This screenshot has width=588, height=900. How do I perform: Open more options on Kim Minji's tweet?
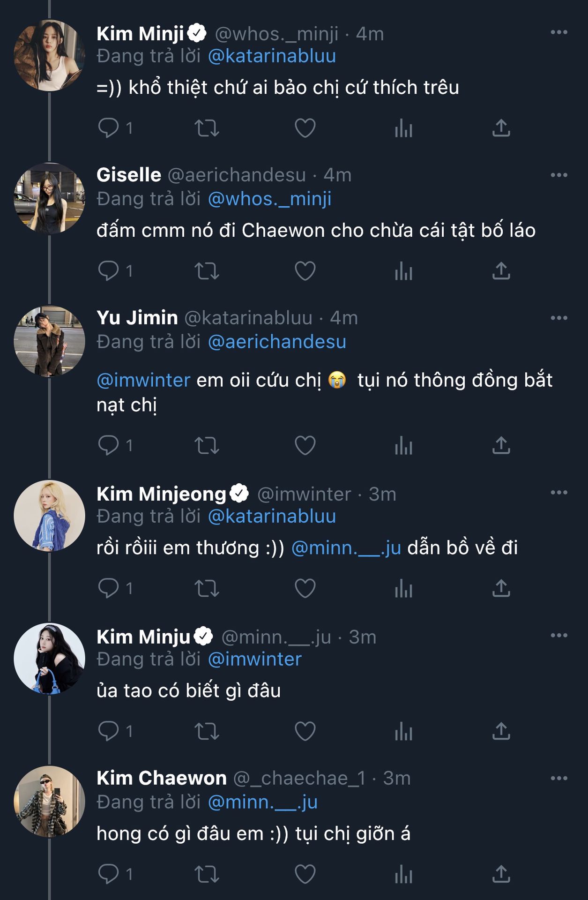click(x=559, y=32)
